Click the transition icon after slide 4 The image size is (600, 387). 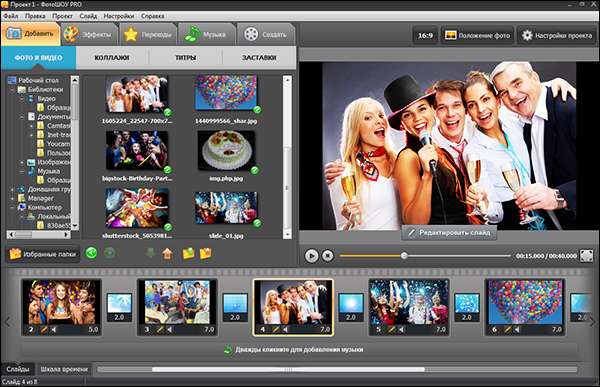point(351,307)
